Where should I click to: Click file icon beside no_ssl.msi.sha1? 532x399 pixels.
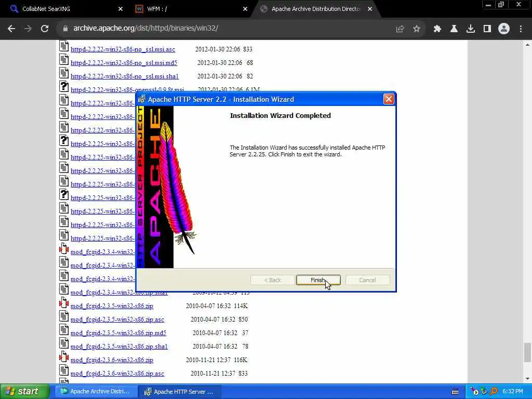tap(64, 73)
